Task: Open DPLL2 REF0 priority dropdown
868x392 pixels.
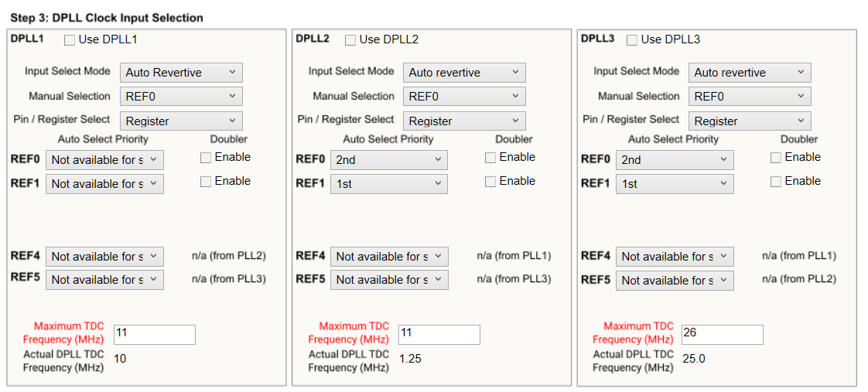Action: tap(389, 160)
